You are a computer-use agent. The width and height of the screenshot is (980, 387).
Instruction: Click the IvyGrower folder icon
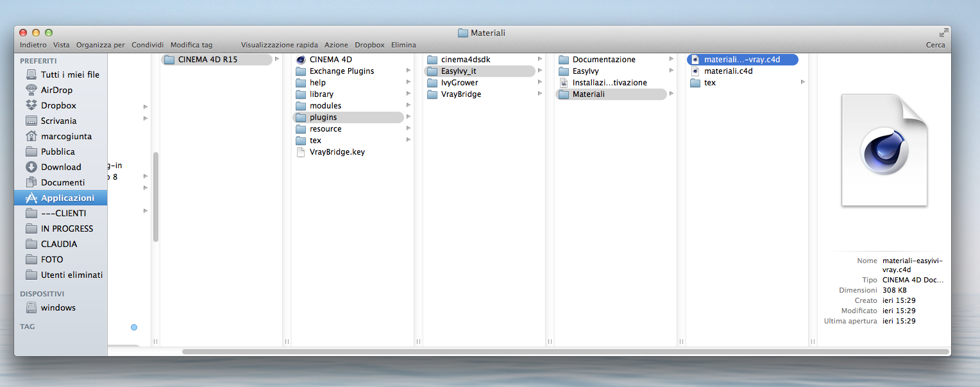(x=432, y=82)
